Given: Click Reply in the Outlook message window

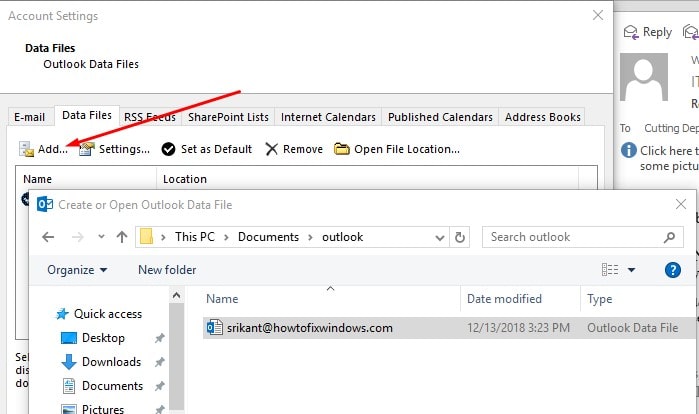Looking at the screenshot, I should (648, 32).
